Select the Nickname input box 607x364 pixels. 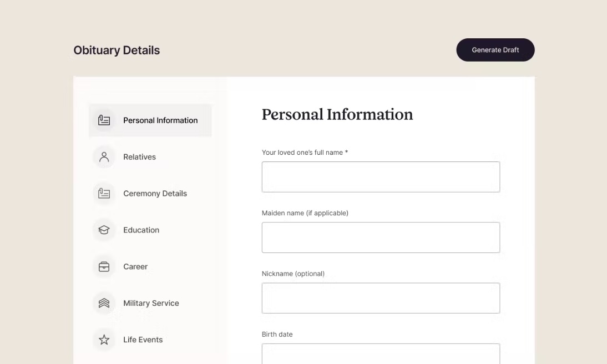381,298
